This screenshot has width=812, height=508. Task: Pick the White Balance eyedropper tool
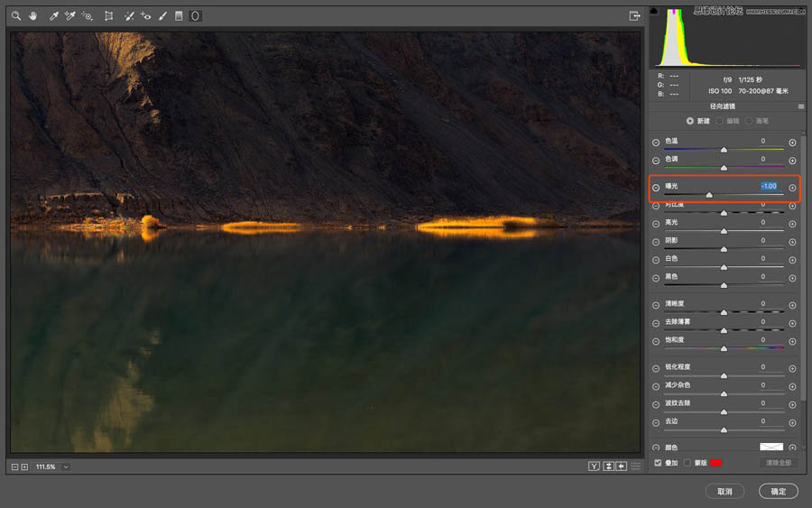[x=53, y=16]
